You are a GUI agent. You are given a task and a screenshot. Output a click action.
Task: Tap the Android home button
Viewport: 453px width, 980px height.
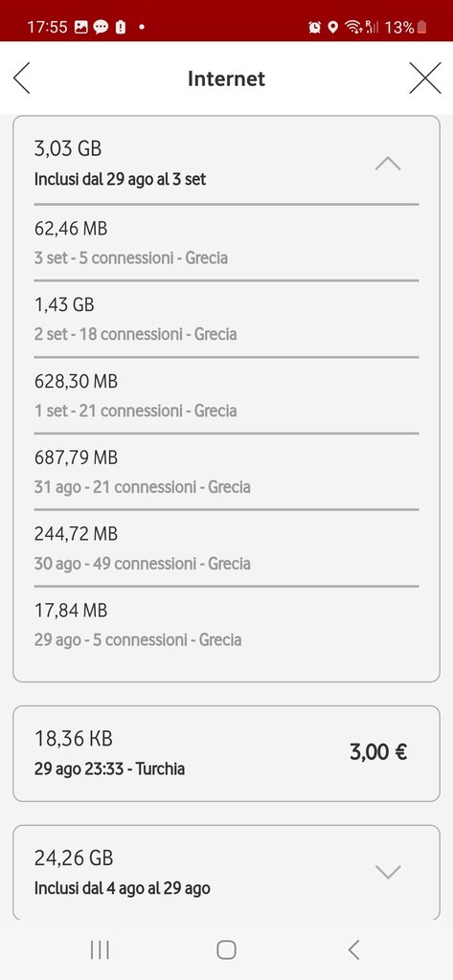tap(226, 950)
